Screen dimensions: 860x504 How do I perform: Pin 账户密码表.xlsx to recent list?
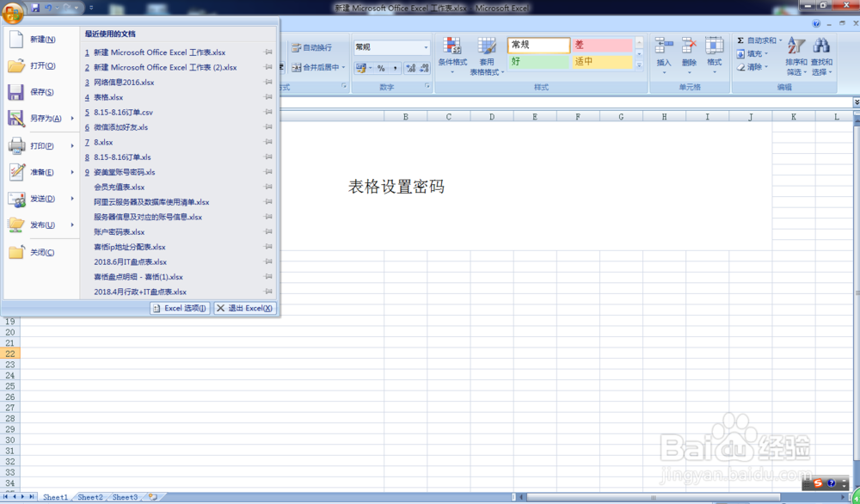pos(268,232)
